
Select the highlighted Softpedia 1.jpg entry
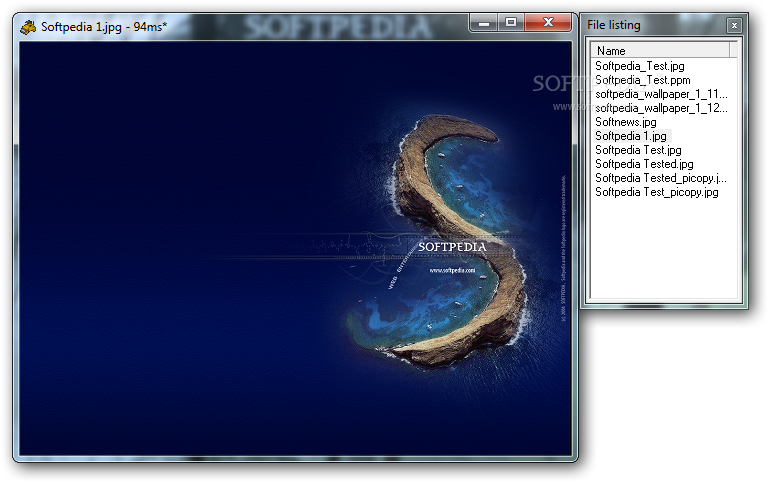(631, 136)
